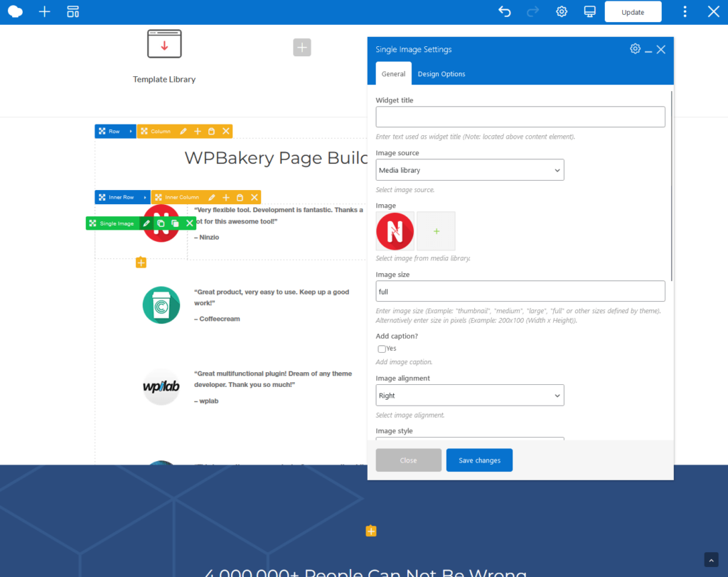Click the '– wplab' author text
728x577 pixels.
tap(206, 401)
